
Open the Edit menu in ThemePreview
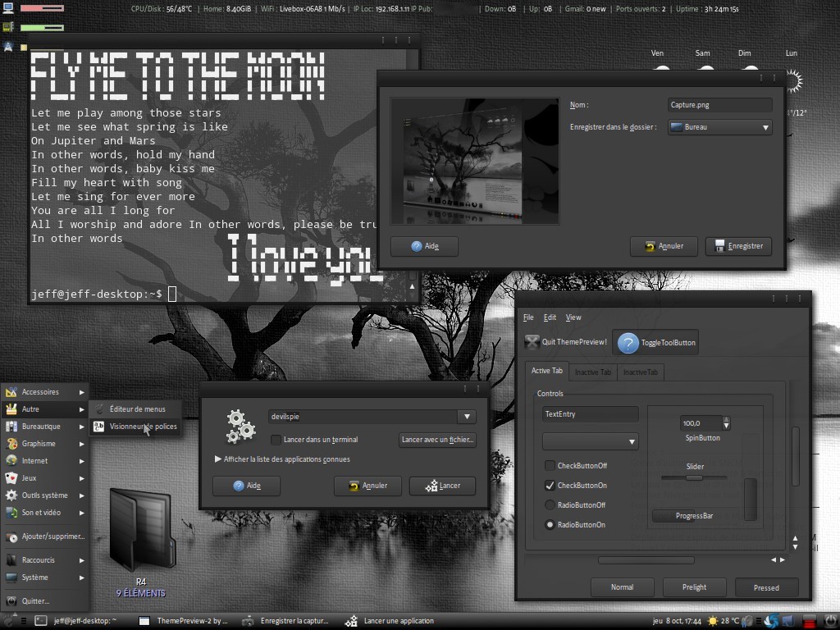pos(550,317)
